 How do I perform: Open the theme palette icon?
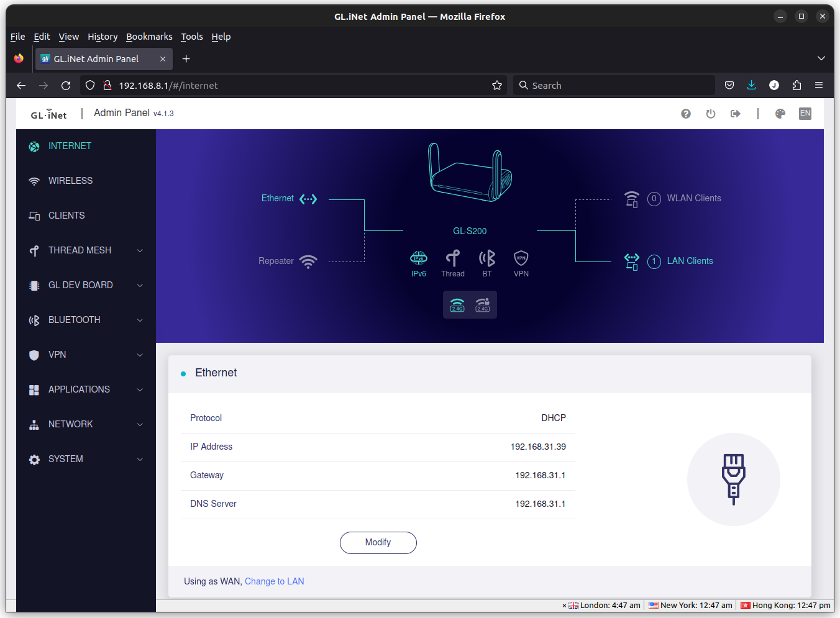(x=780, y=114)
